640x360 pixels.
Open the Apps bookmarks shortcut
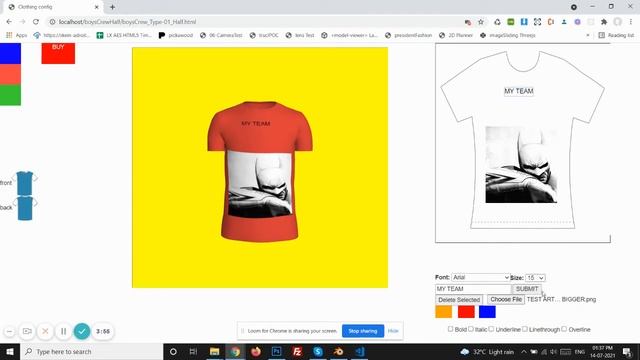[x=17, y=36]
